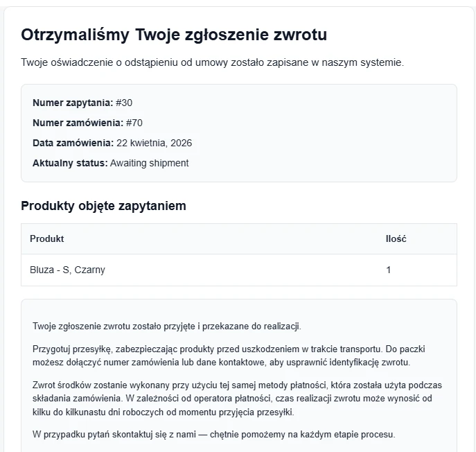Click the paragraph starting Zwrot środków zostanie
Image resolution: width=476 pixels, height=452 pixels.
tap(237, 399)
